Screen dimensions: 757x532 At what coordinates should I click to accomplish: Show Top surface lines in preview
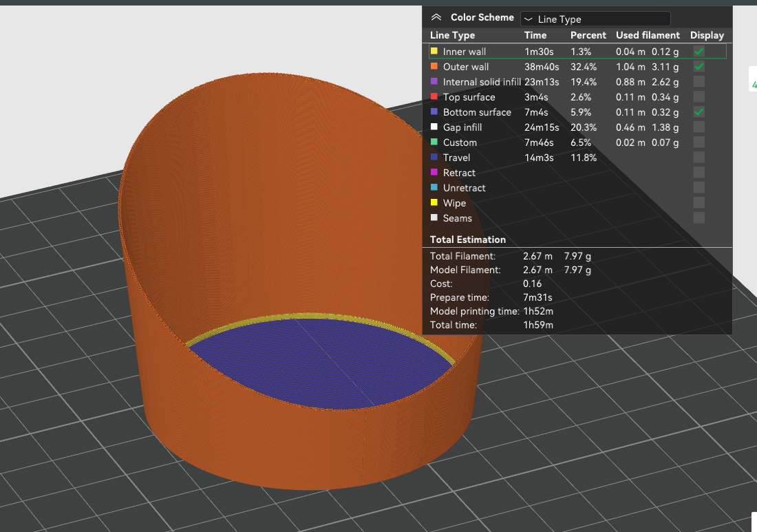tap(699, 97)
